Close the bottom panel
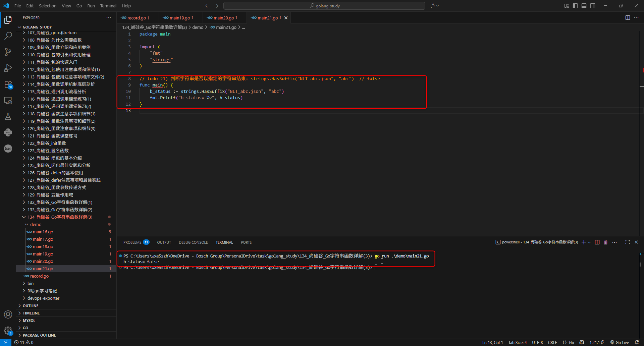644x346 pixels. coord(636,242)
